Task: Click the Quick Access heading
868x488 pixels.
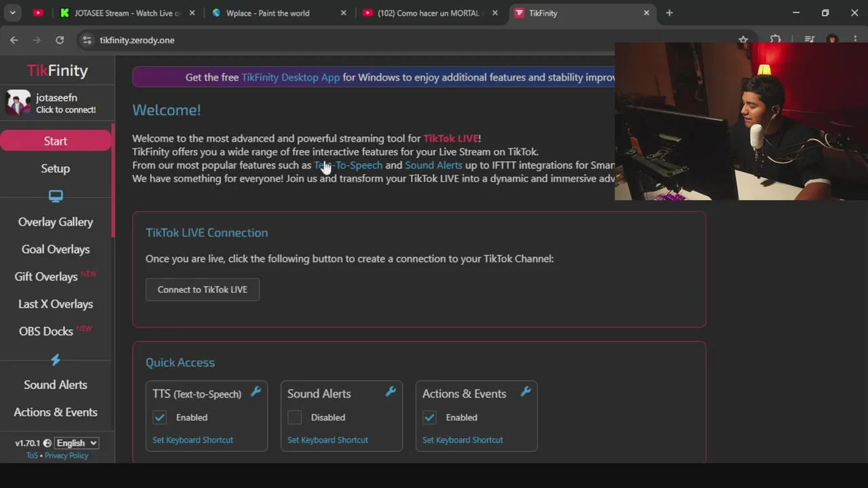Action: (x=180, y=363)
